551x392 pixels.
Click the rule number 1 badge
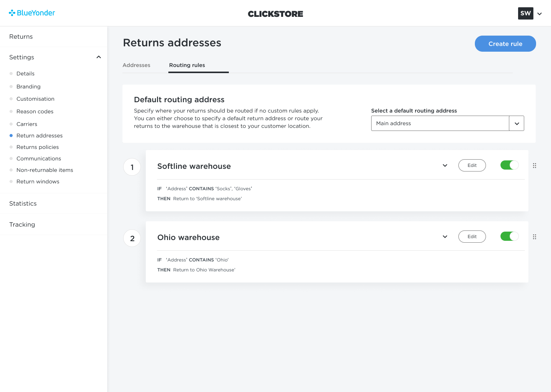point(132,167)
